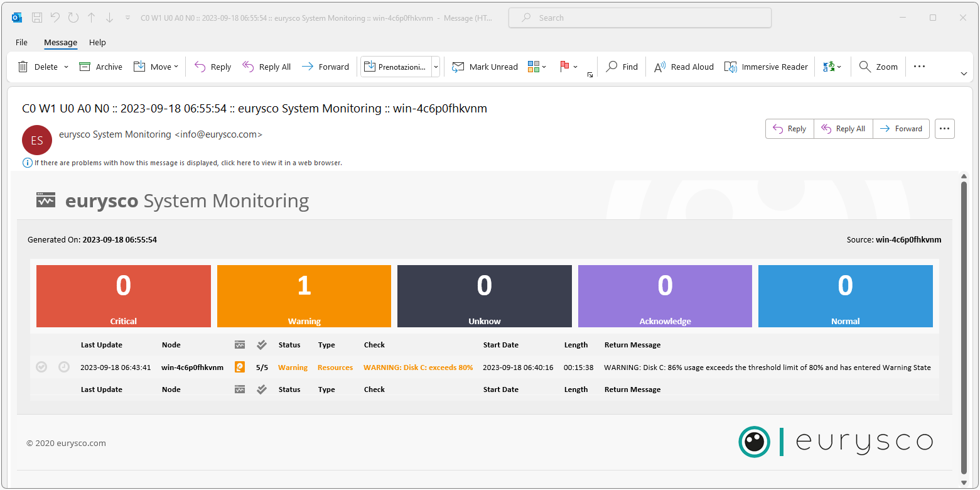Click the '© 2020 eurysco.com' footer text
The height and width of the screenshot is (490, 980).
click(66, 443)
